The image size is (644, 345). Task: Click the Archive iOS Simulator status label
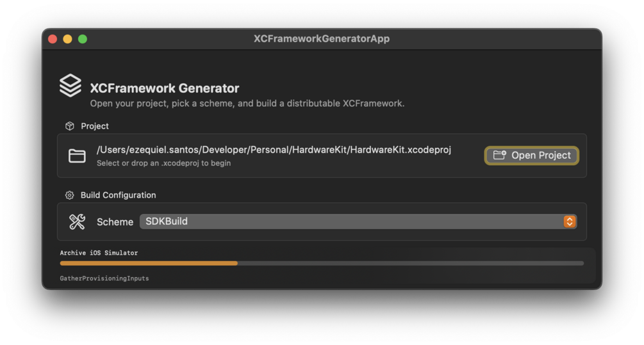coord(99,253)
